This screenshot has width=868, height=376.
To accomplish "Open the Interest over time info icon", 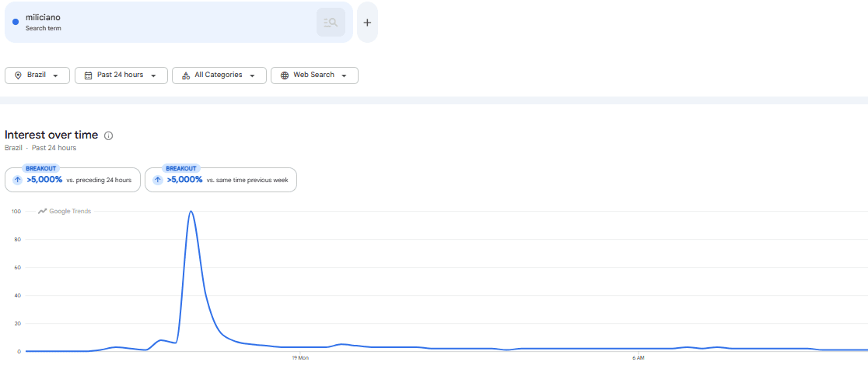I will point(109,135).
